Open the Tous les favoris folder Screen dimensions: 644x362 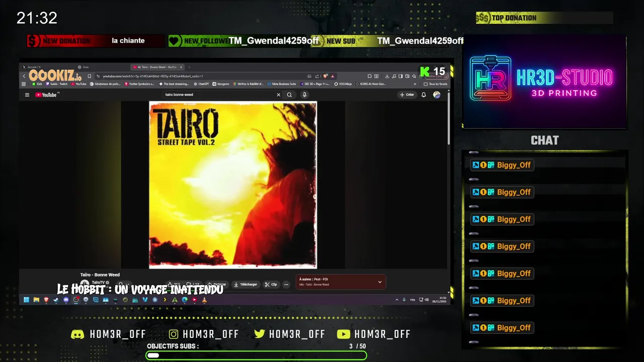pos(436,84)
